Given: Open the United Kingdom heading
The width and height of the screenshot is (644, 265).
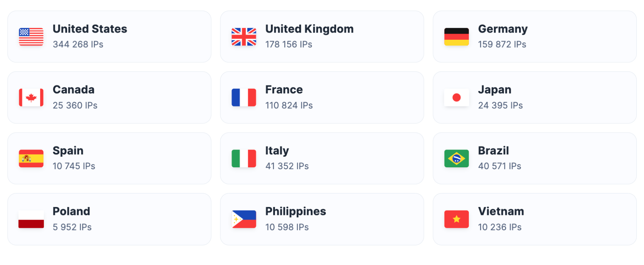Looking at the screenshot, I should click(309, 29).
